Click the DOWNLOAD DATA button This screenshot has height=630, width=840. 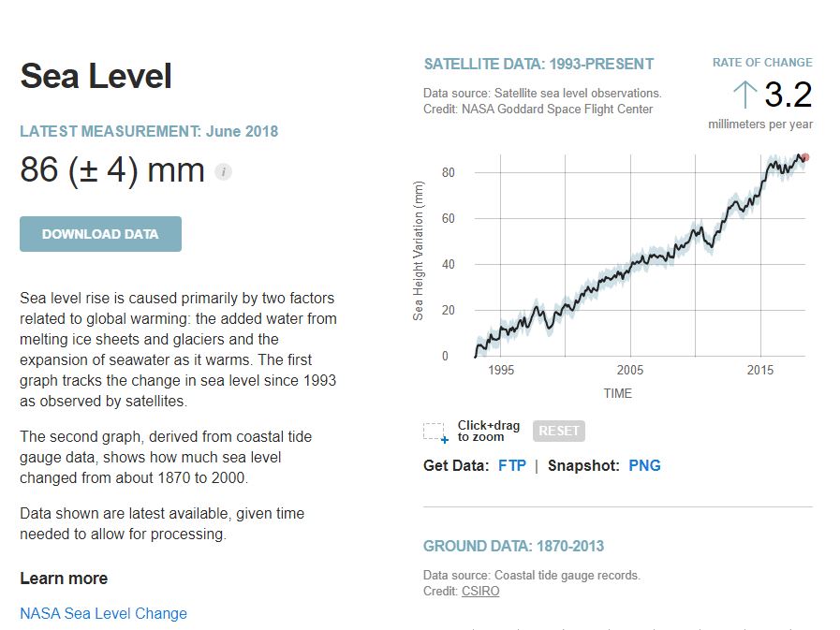(100, 233)
